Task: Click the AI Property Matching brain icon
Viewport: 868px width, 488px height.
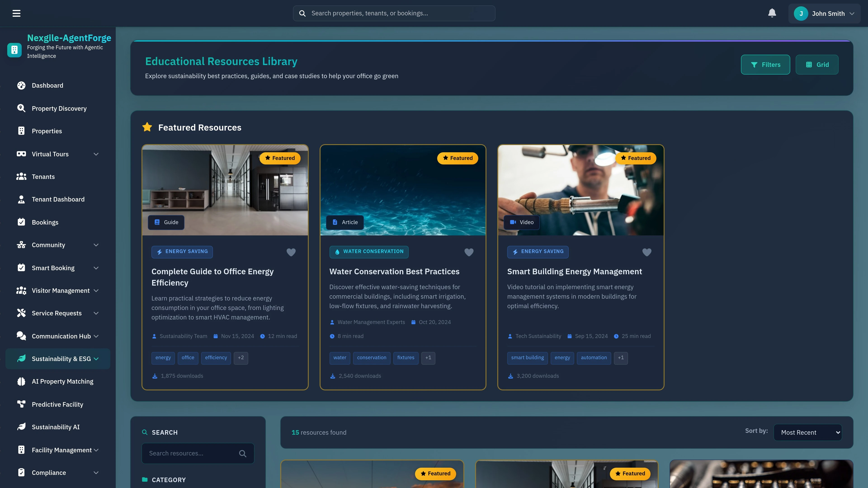Action: (x=21, y=381)
